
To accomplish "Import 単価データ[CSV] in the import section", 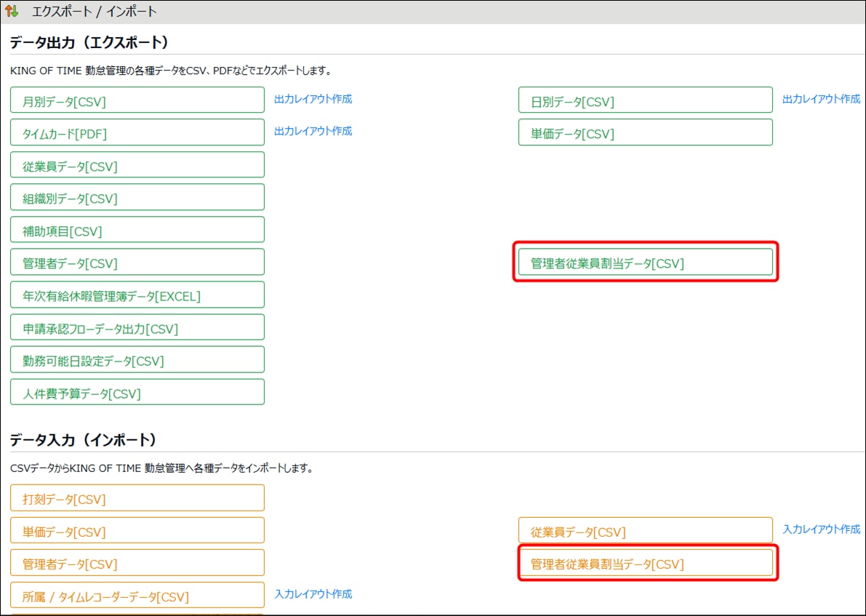I will coord(137,531).
